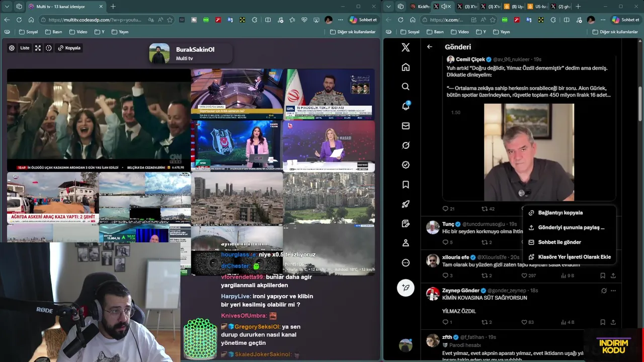This screenshot has width=644, height=362.
Task: Open X search via magnifier icon
Action: (406, 86)
